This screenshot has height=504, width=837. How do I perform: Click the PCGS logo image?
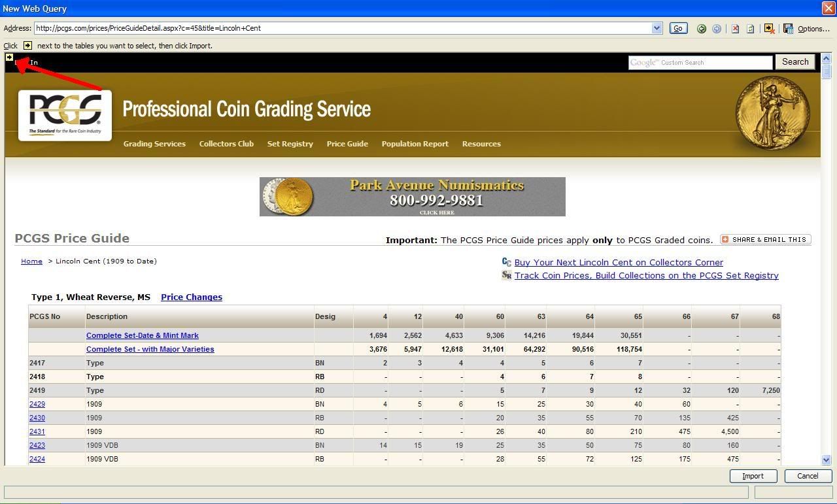(65, 115)
